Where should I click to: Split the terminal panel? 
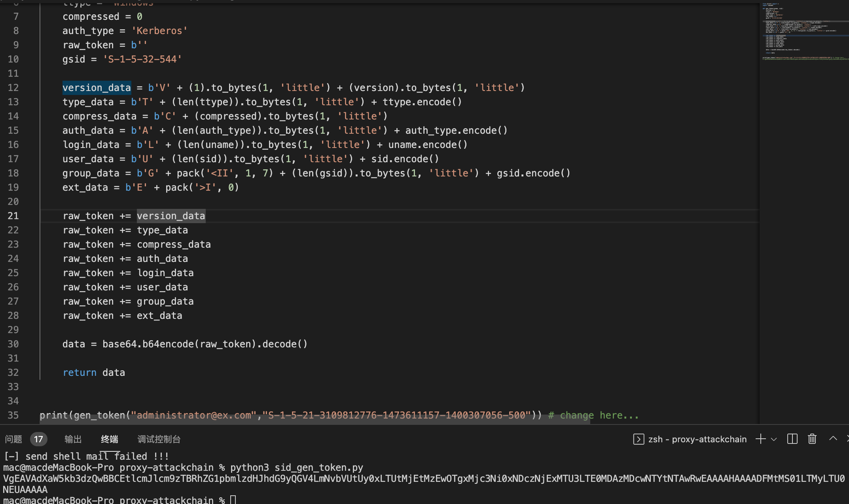[x=792, y=439]
